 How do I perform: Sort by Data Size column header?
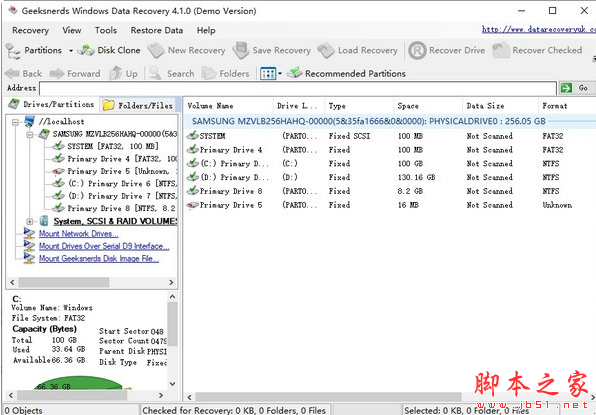501,106
